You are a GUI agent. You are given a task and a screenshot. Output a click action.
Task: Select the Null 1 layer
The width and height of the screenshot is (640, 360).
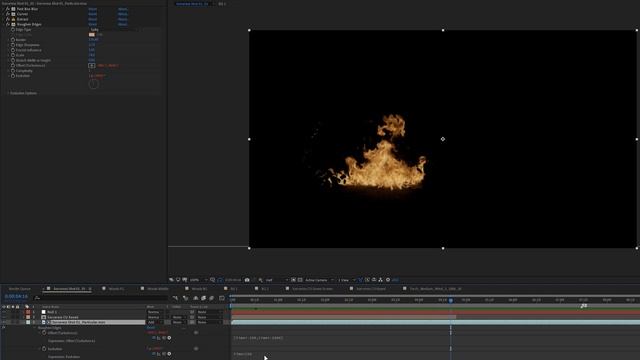click(52, 312)
